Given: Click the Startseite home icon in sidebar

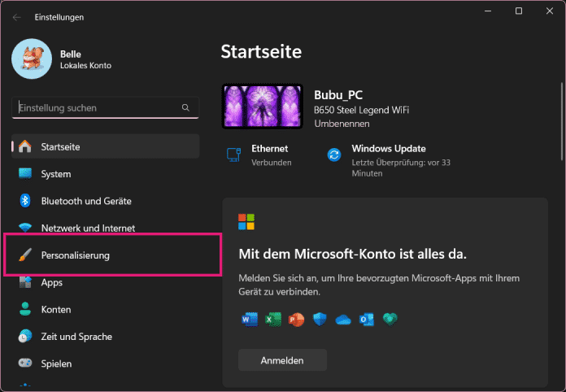Looking at the screenshot, I should point(25,146).
